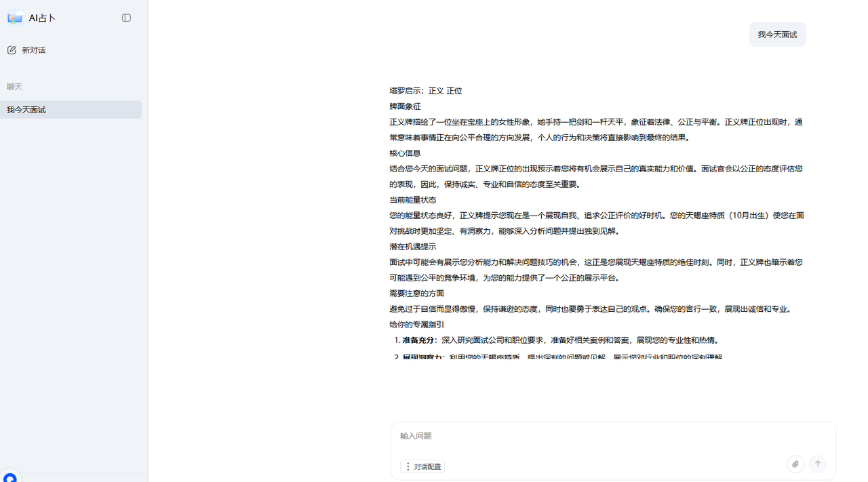Click the 聊天 section label in sidebar
Viewport: 868px width, 482px height.
(14, 87)
